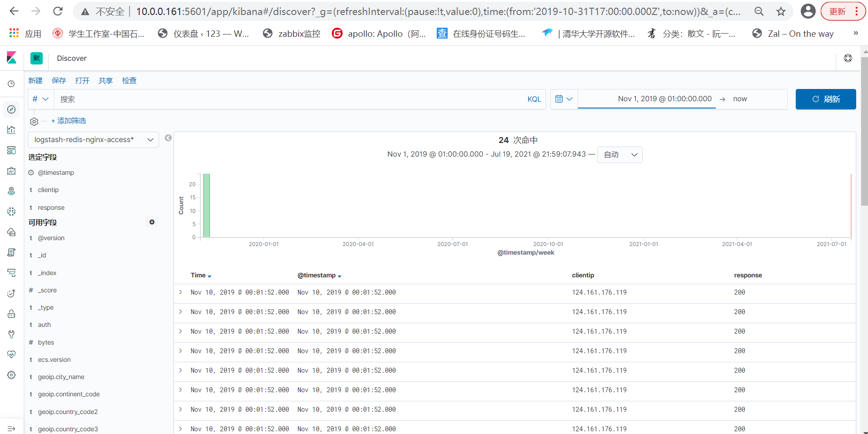The height and width of the screenshot is (434, 868).
Task: Click browser 更新 update button
Action: (x=843, y=11)
